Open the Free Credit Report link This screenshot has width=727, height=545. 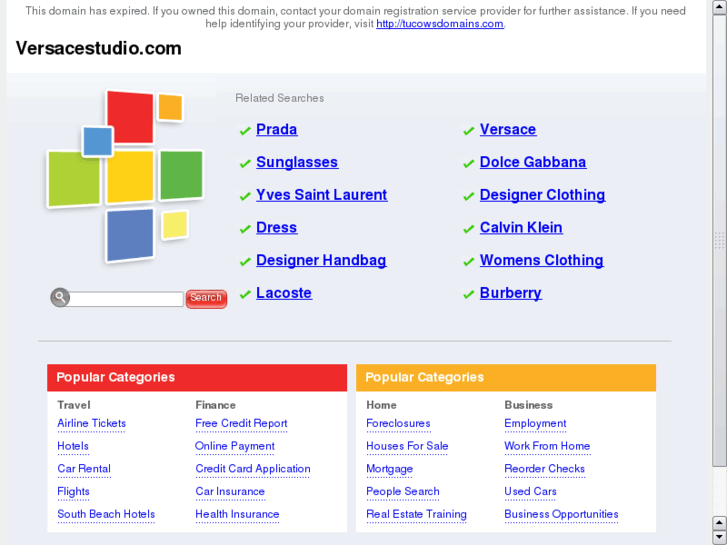(x=241, y=423)
